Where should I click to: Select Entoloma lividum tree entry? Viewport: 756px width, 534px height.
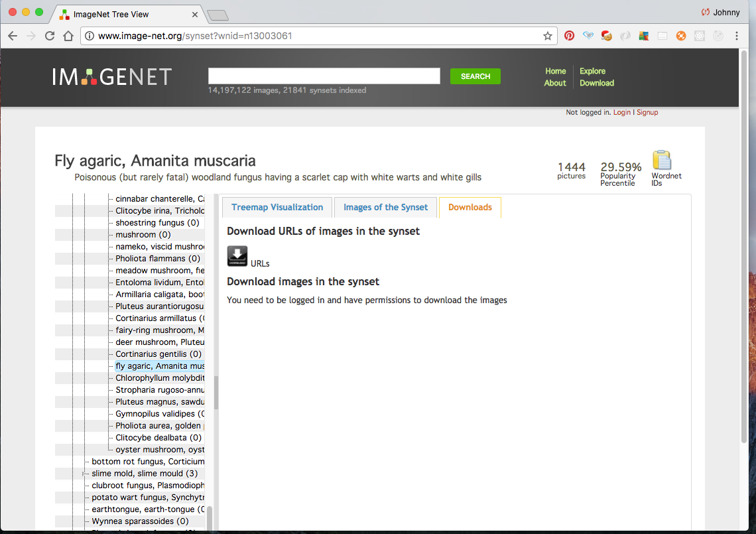pos(160,283)
